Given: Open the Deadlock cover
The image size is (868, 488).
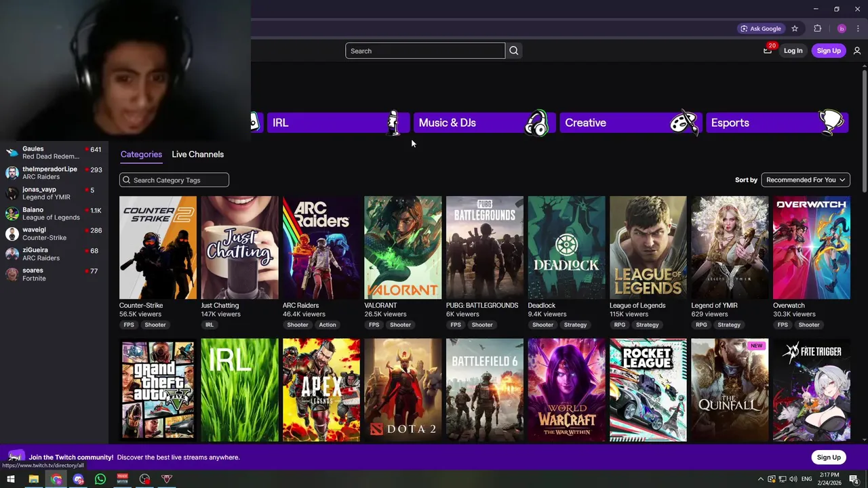Looking at the screenshot, I should click(x=566, y=247).
